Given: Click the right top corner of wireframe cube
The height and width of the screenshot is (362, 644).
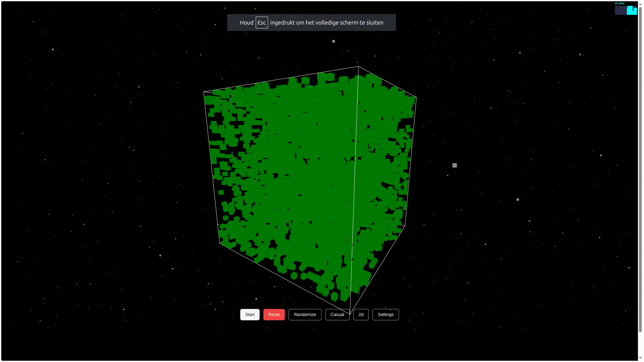Looking at the screenshot, I should [416, 97].
